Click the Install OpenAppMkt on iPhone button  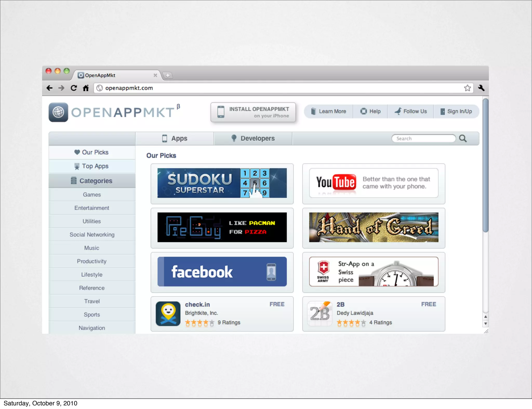click(x=253, y=112)
